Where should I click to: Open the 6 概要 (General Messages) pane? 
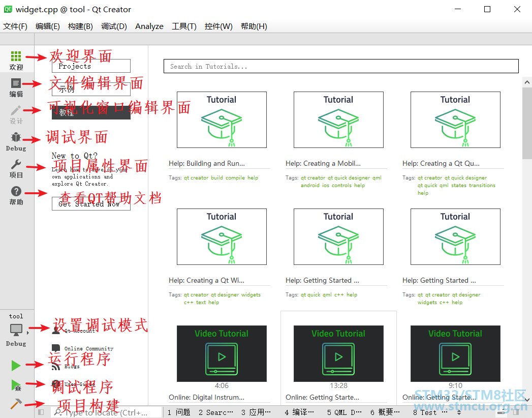385,412
